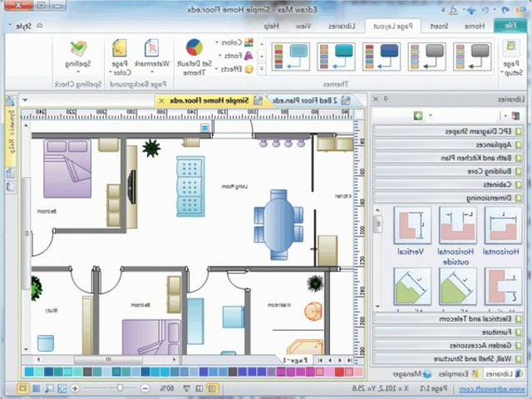Select the Set Default Theme icon
Image resolution: width=532 pixels, height=399 pixels.
193,50
